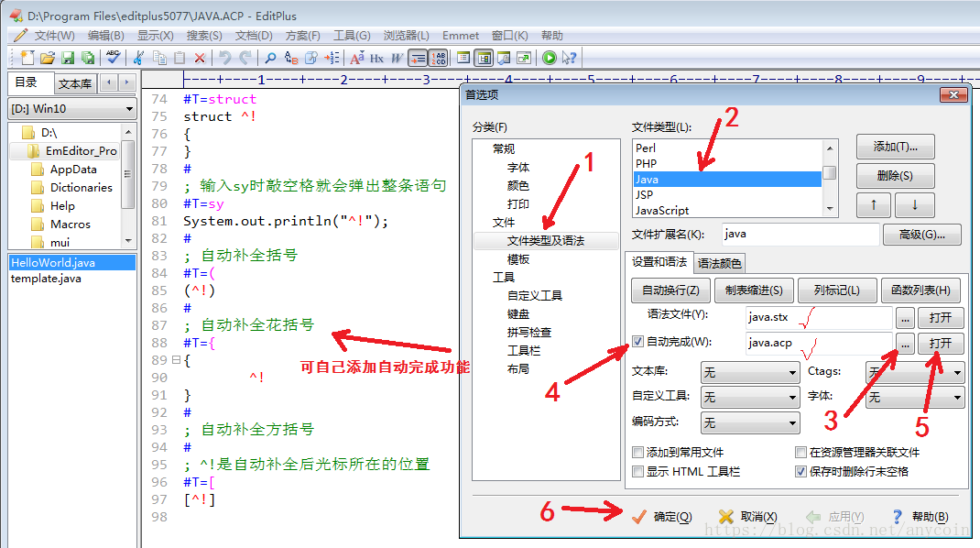The height and width of the screenshot is (548, 980).
Task: Select 文件类型及语法 in category tree
Action: pyautogui.click(x=545, y=241)
